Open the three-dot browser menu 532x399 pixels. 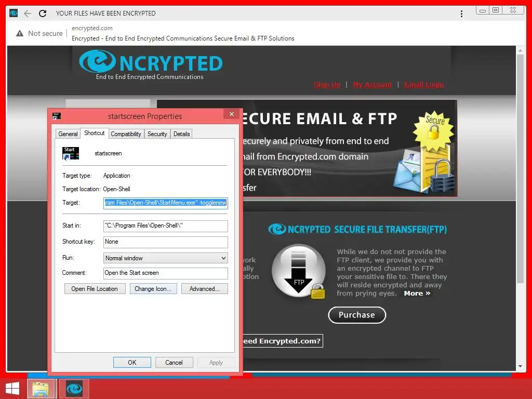click(x=461, y=14)
